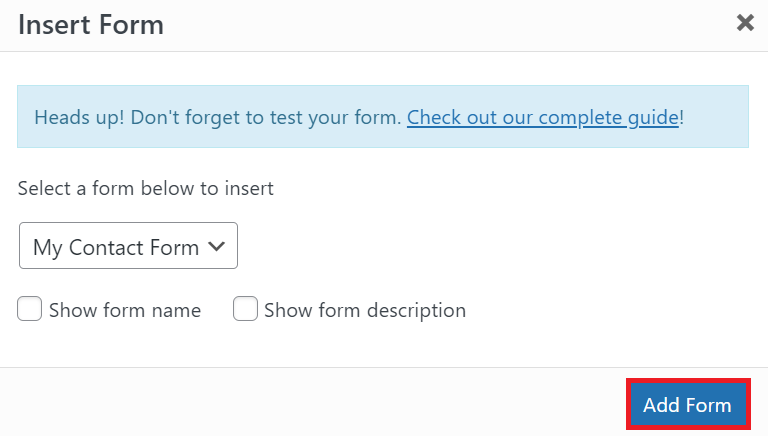Viewport: 768px width, 436px height.
Task: Select the 'My Contact Form' text in selector
Action: [x=116, y=248]
